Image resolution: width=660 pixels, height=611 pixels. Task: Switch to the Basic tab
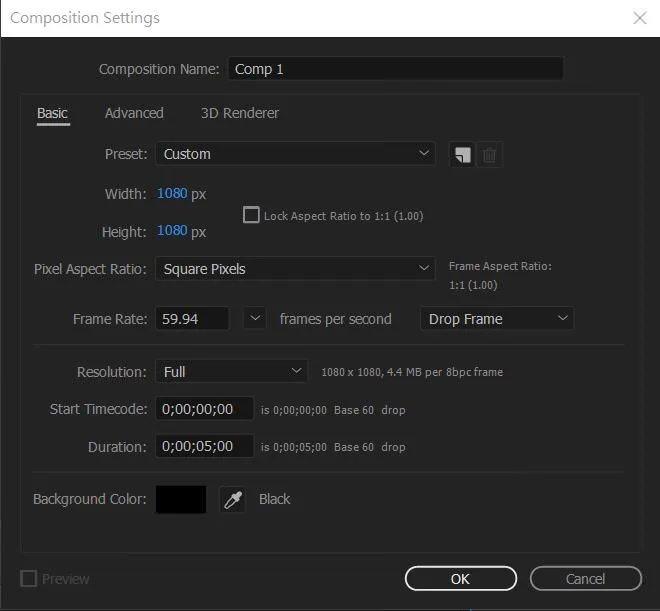point(53,114)
